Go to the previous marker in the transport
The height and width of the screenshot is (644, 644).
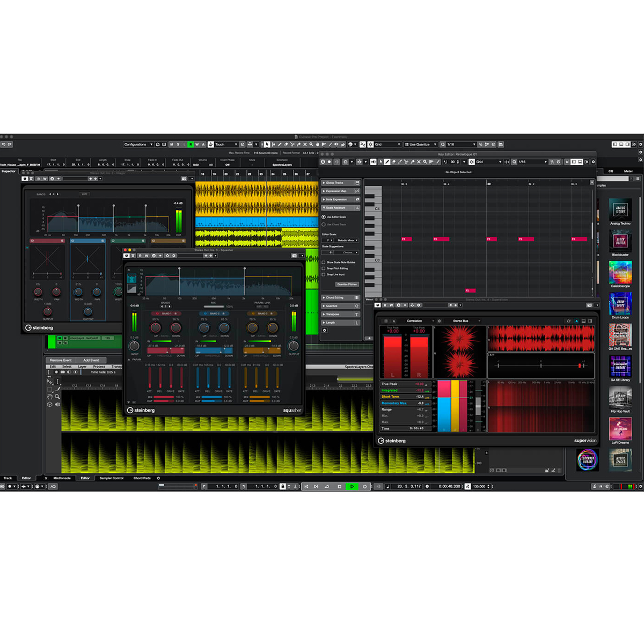pyautogui.click(x=306, y=486)
